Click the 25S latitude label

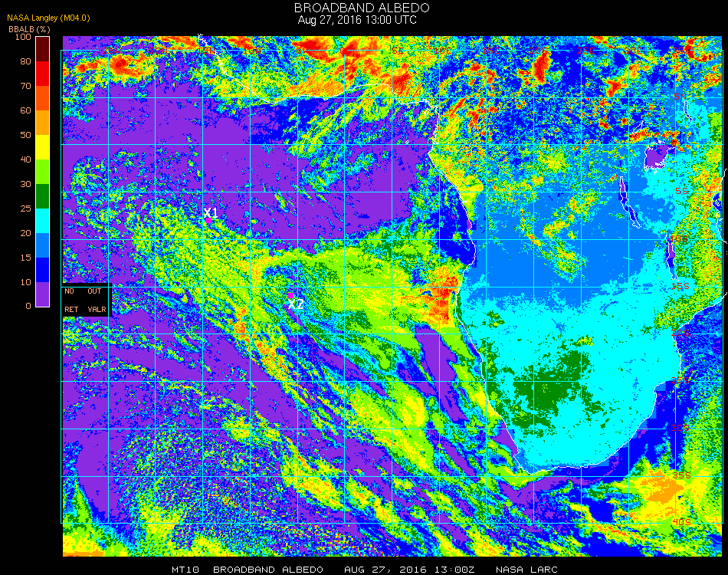(x=680, y=381)
